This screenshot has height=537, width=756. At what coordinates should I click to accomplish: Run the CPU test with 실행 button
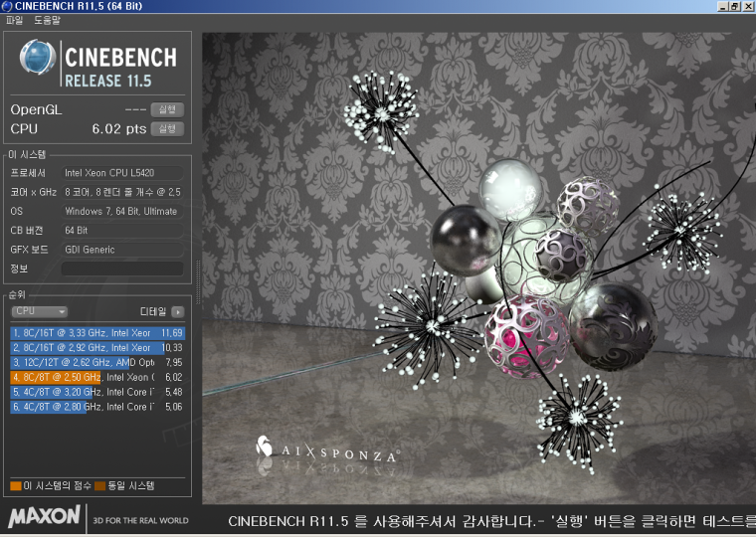167,128
